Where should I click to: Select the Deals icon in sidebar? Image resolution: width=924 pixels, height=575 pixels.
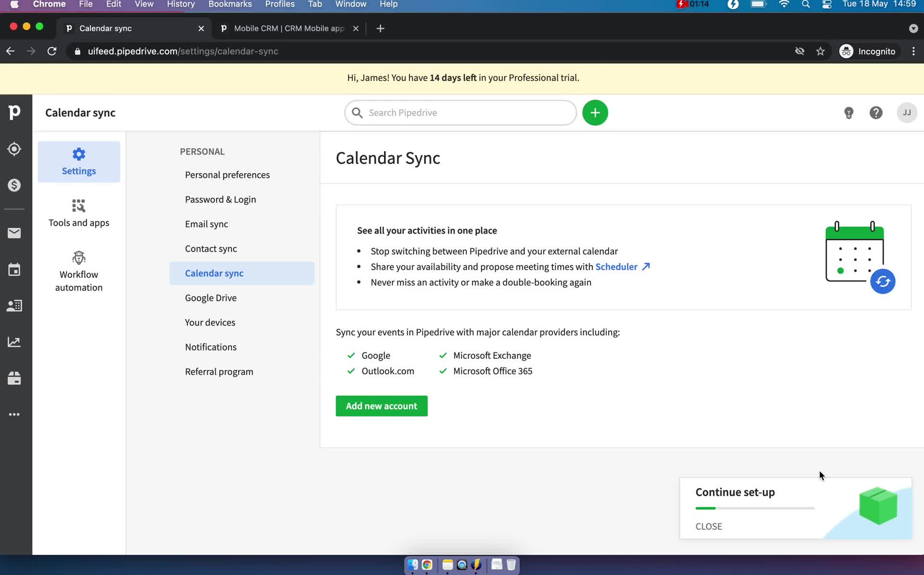point(14,185)
